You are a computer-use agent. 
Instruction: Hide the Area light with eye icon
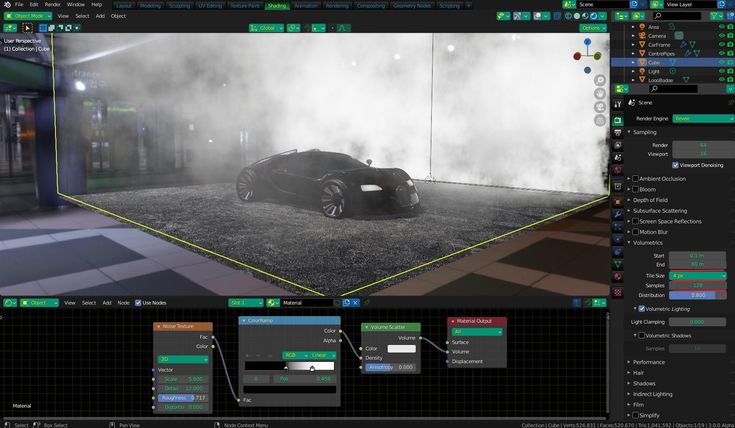(x=723, y=26)
